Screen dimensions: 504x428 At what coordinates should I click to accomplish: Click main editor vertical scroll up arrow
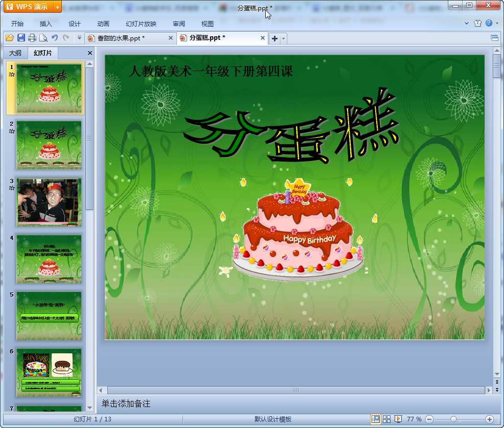click(x=497, y=51)
